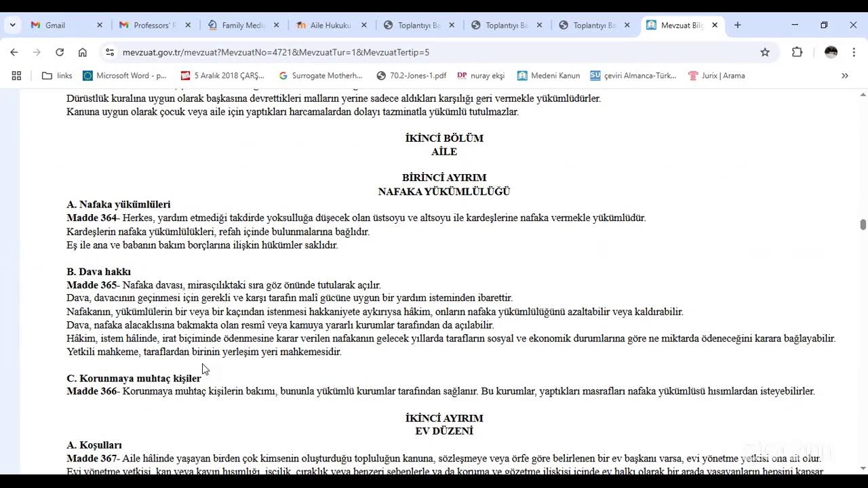Open Jurix | Arama bookmark

(716, 76)
